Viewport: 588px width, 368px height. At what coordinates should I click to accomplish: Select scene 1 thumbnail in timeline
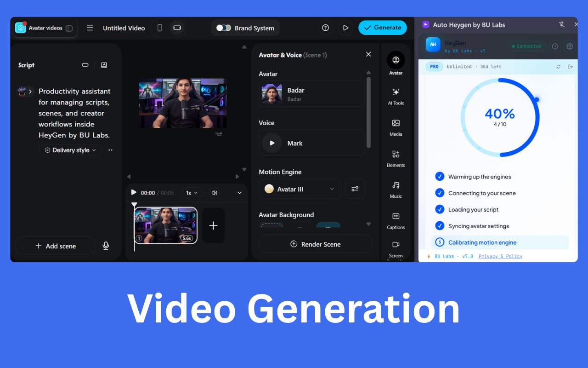tap(165, 225)
